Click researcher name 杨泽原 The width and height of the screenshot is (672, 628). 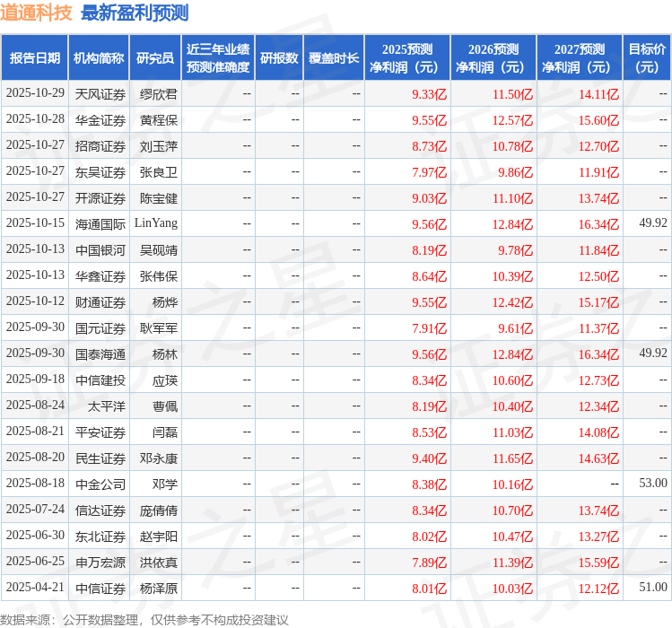click(x=159, y=589)
